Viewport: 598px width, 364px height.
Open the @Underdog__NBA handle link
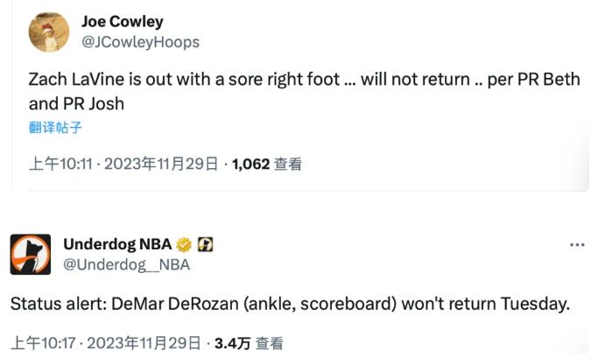127,264
